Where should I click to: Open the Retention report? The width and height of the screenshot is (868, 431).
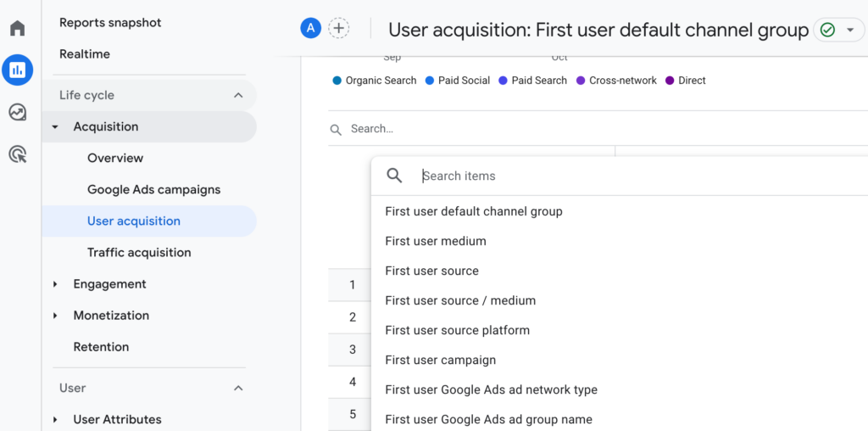click(102, 347)
